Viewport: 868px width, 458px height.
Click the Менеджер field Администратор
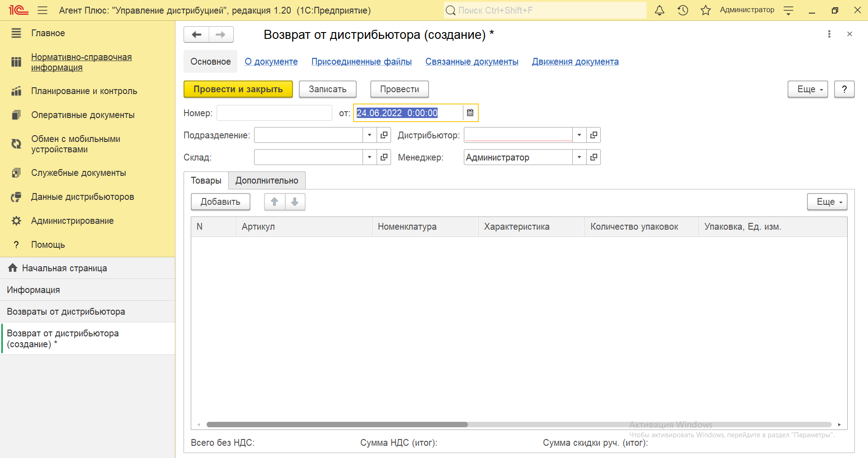coord(518,157)
